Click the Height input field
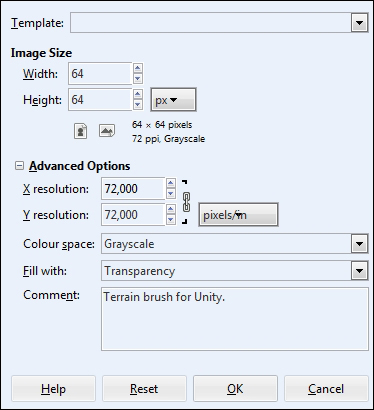374x410 pixels. [100, 99]
